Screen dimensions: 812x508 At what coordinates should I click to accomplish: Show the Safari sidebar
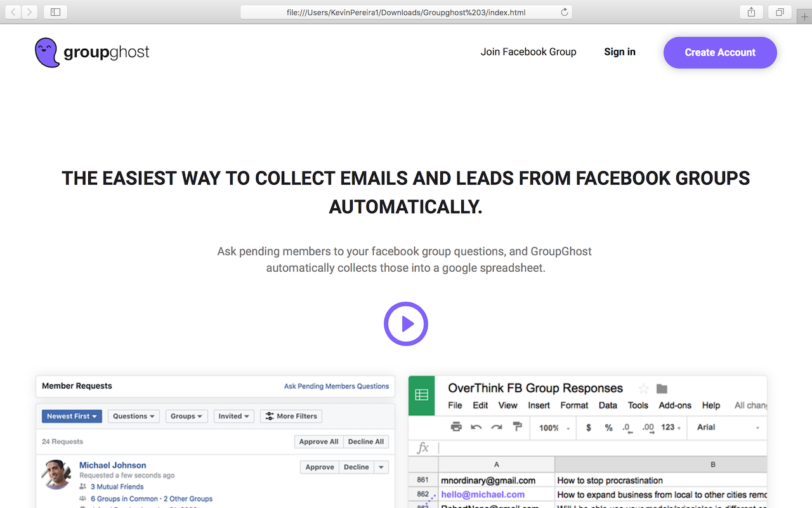pos(55,12)
